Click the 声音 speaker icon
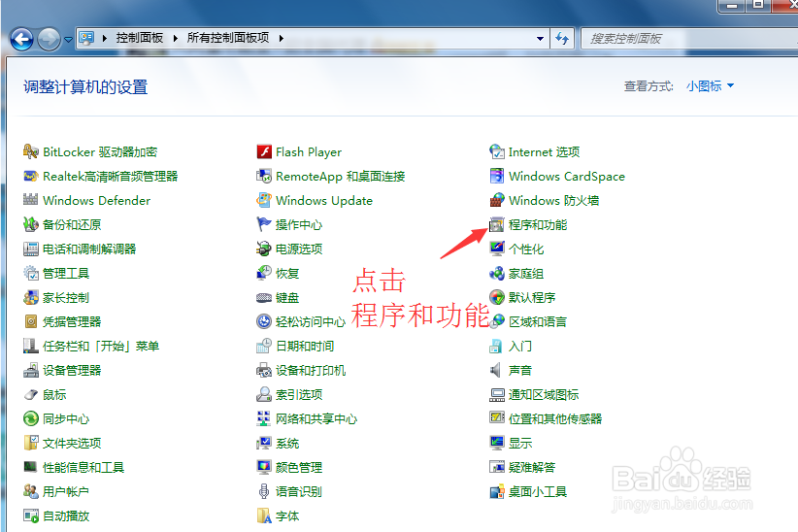 click(x=496, y=370)
